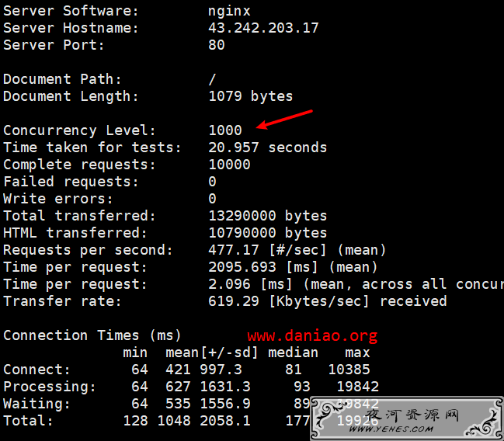Select the Connect median value '81'
The height and width of the screenshot is (441, 504).
pos(293,370)
